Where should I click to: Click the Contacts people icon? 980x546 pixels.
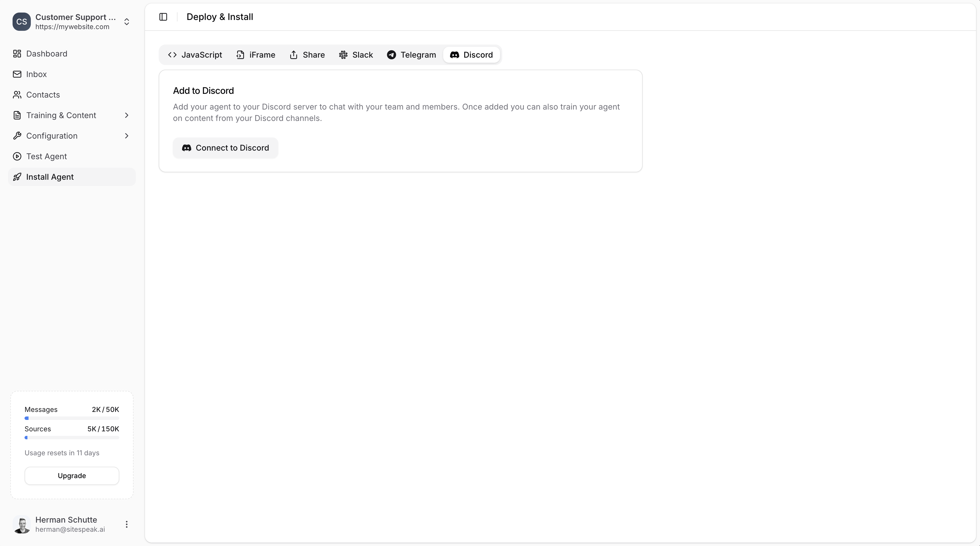(17, 95)
